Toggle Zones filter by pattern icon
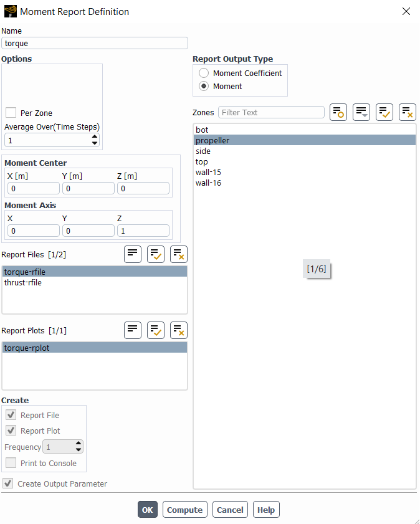The image size is (420, 524). [x=338, y=112]
